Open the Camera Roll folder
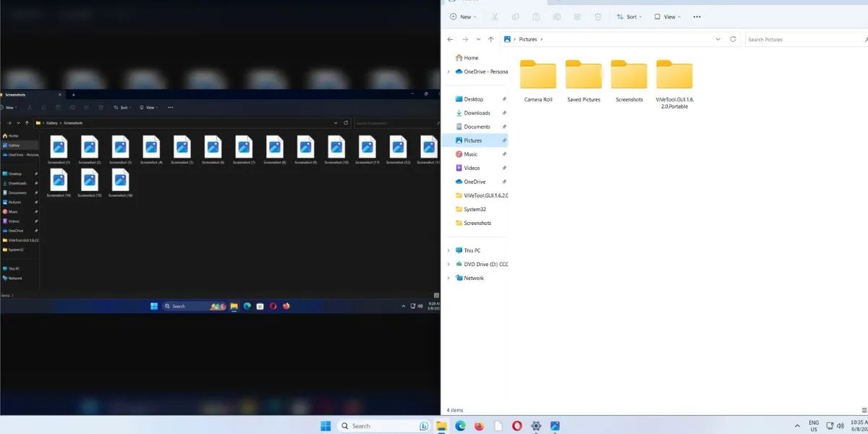 (538, 76)
